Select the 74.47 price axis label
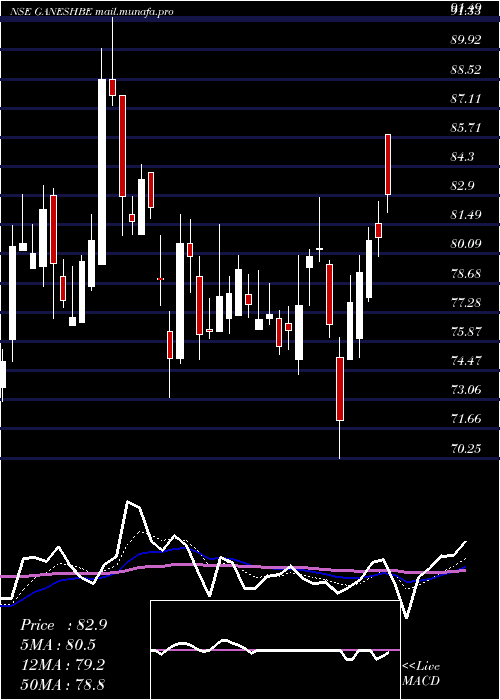 point(466,361)
